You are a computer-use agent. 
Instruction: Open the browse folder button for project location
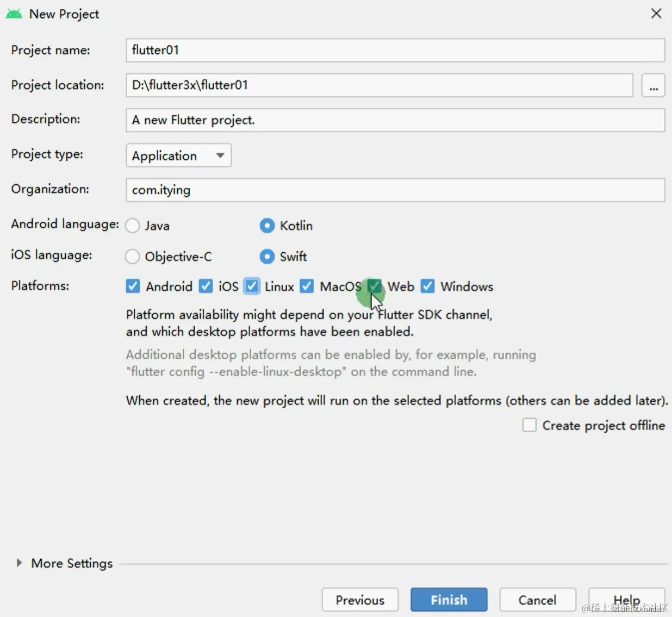click(654, 85)
